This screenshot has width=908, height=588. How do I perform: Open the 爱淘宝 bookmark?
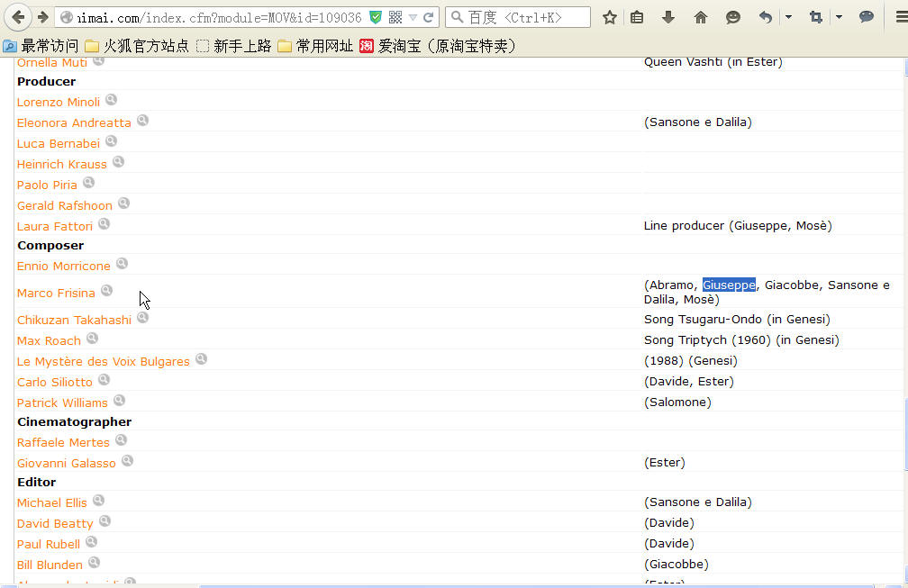click(437, 46)
